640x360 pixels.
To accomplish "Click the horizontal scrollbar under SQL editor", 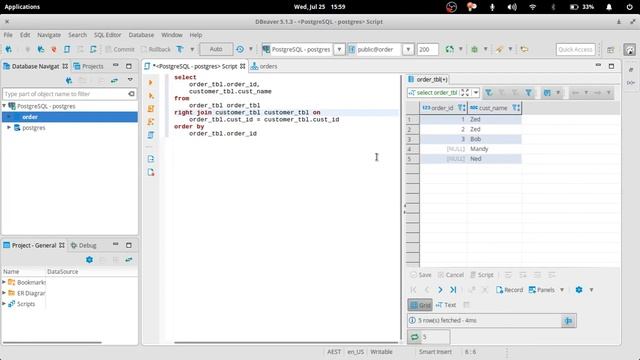I will tap(286, 342).
